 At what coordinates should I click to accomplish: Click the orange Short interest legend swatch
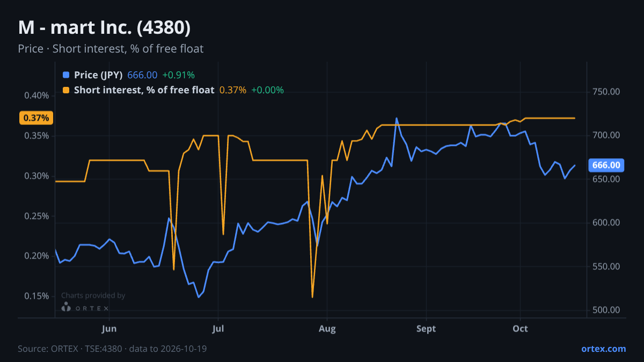click(x=66, y=90)
